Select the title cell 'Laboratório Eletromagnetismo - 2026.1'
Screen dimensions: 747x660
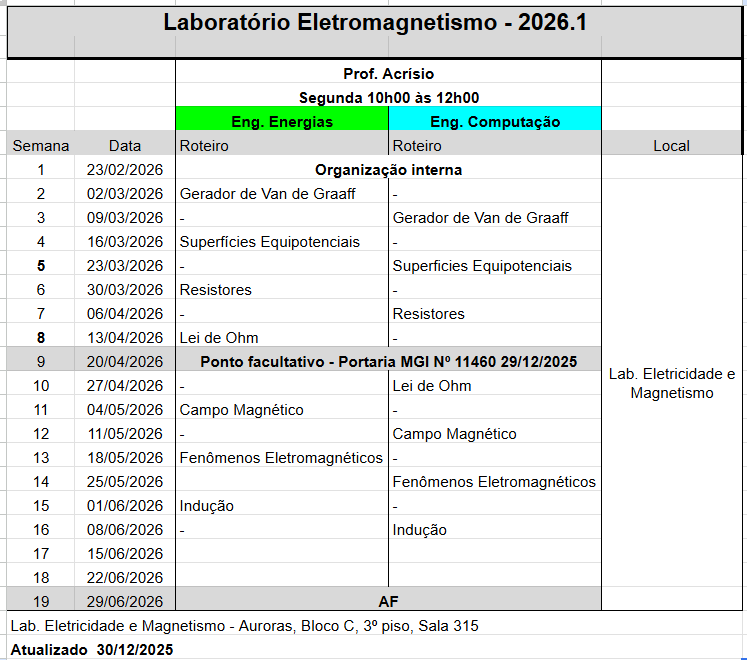pos(375,23)
